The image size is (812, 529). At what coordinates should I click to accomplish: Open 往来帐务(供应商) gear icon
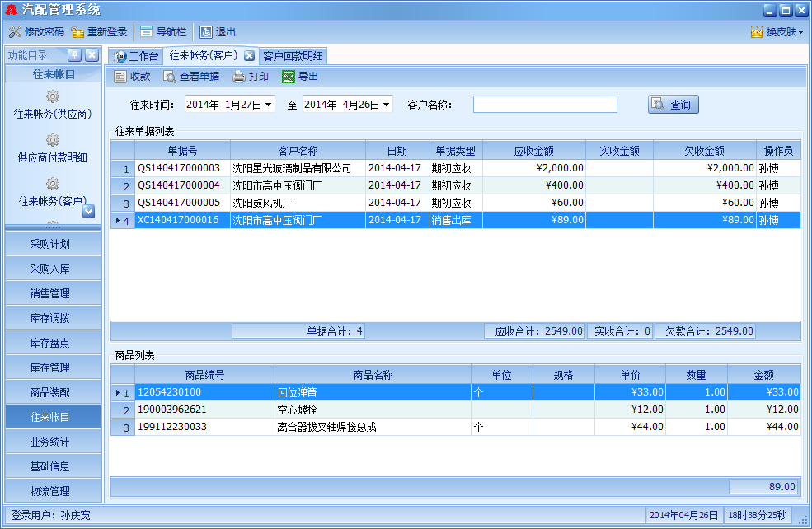[53, 96]
